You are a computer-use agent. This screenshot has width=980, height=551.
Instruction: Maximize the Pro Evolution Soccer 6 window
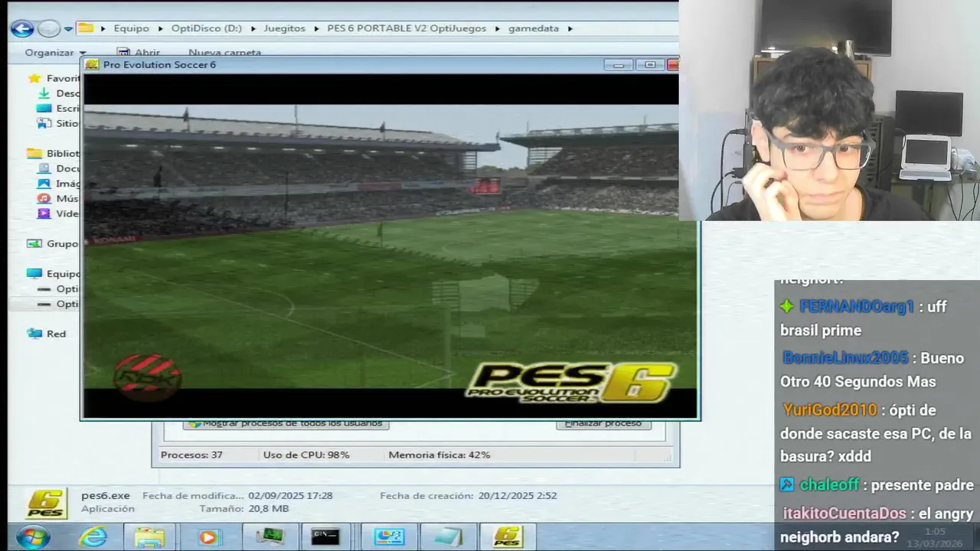[x=650, y=65]
